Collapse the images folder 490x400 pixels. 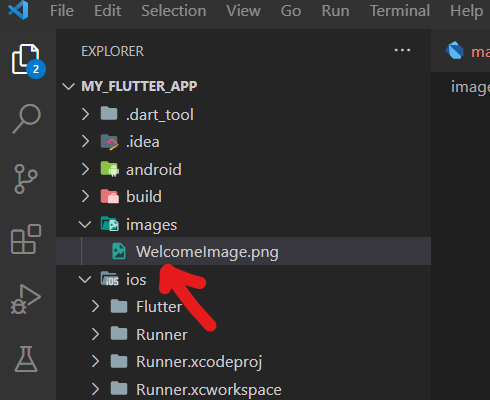click(x=243, y=224)
